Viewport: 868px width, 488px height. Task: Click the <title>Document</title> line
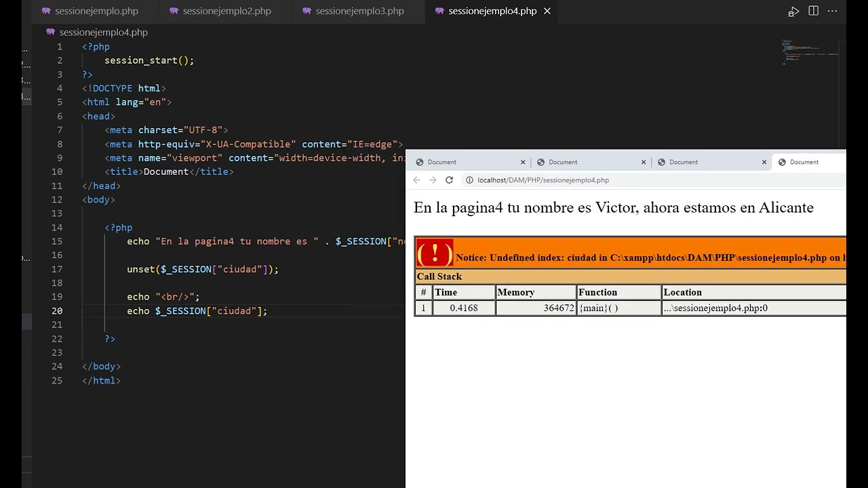169,172
